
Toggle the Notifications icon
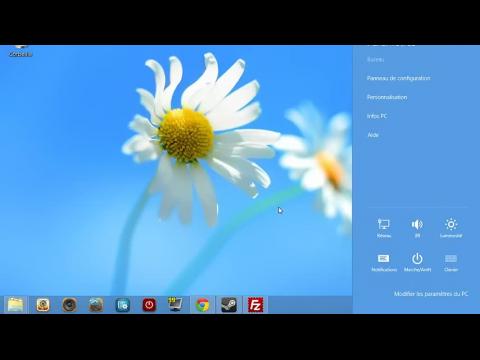point(384,262)
